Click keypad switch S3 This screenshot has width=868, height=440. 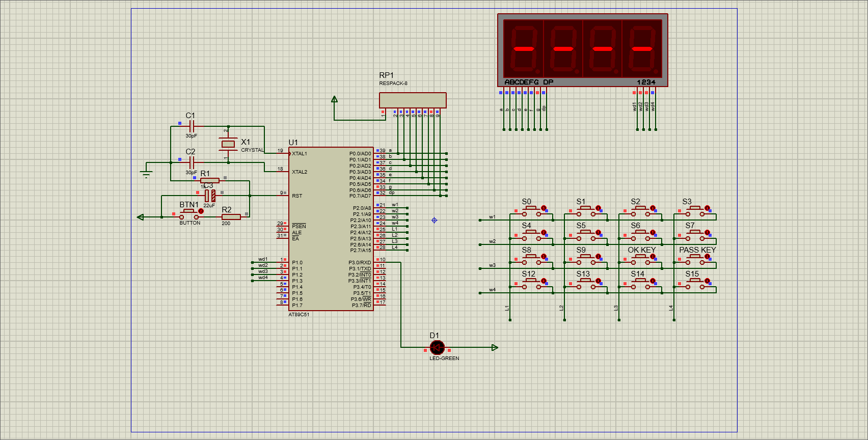[695, 211]
